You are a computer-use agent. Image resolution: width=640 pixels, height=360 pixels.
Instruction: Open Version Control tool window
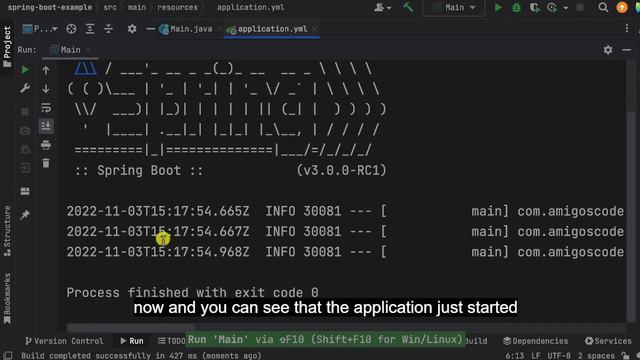click(64, 341)
